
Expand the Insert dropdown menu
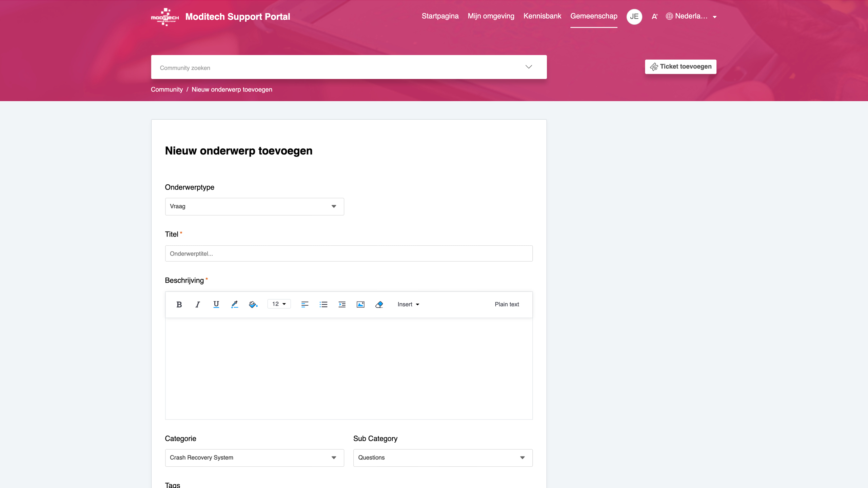(x=408, y=304)
